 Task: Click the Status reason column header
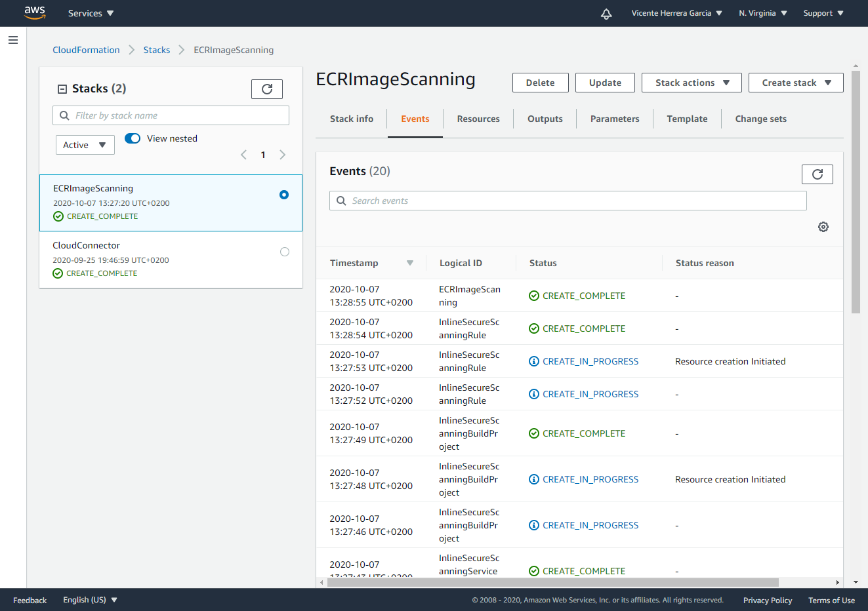point(705,263)
